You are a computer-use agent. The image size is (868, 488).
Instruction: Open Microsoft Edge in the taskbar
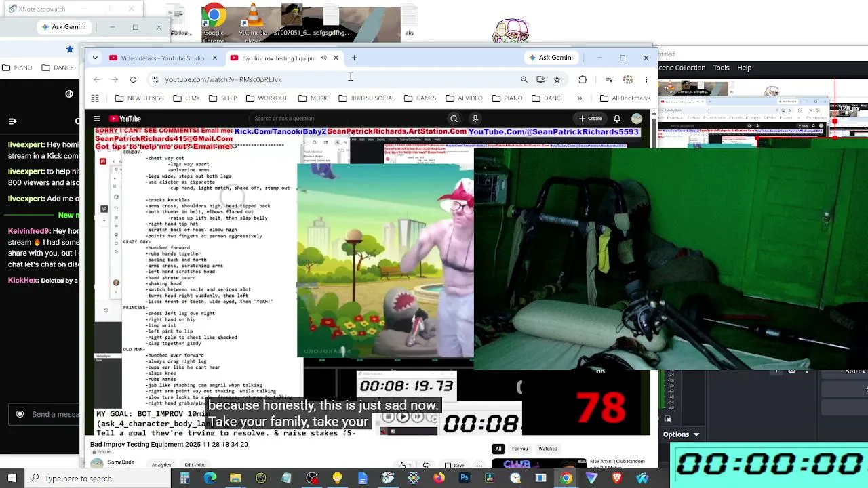pos(210,479)
